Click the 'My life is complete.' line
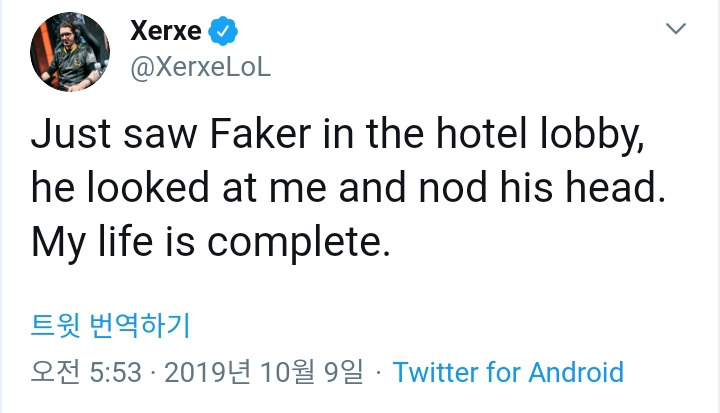 [210, 241]
